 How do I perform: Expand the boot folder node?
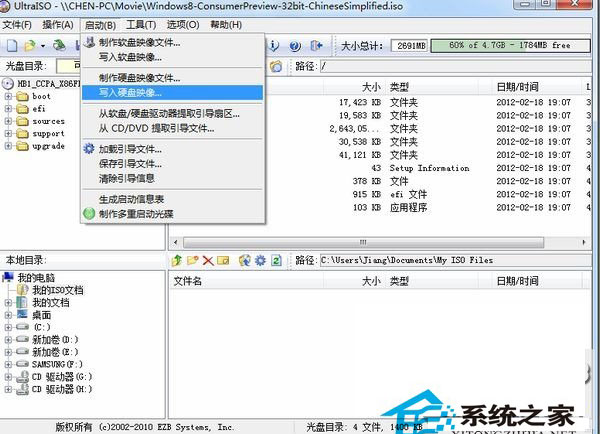tap(8, 96)
